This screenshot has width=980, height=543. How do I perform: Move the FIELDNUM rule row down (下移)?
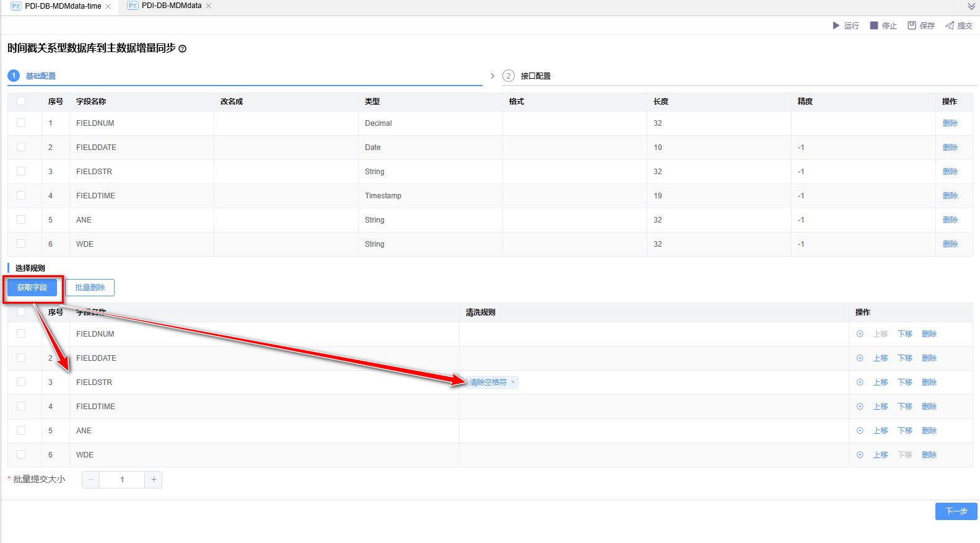coord(905,334)
